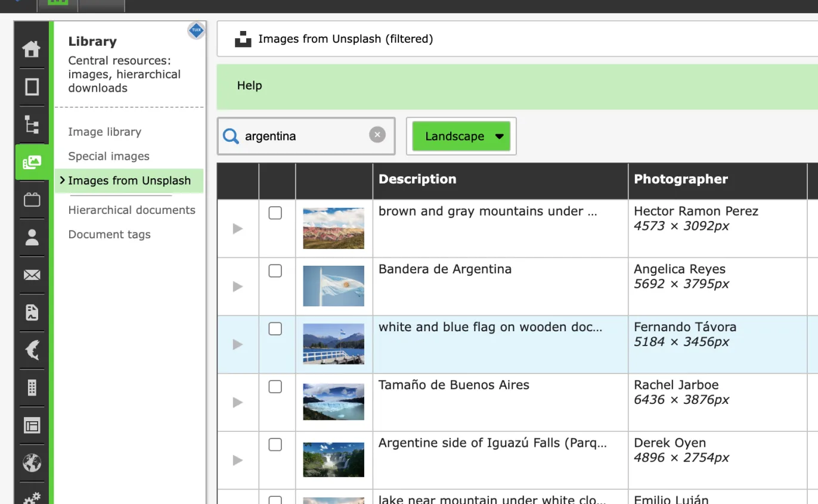Click 'white and blue flag on wooden doc…' text
This screenshot has width=818, height=504.
490,326
